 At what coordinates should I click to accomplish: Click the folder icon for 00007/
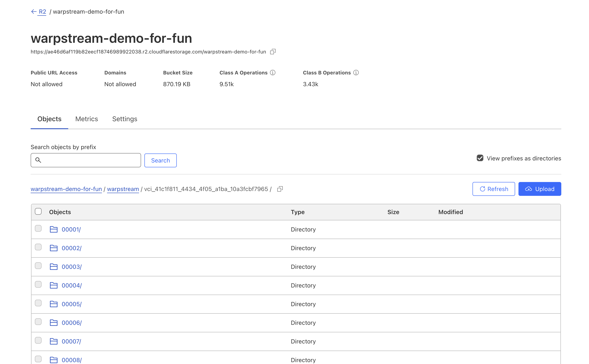[54, 341]
